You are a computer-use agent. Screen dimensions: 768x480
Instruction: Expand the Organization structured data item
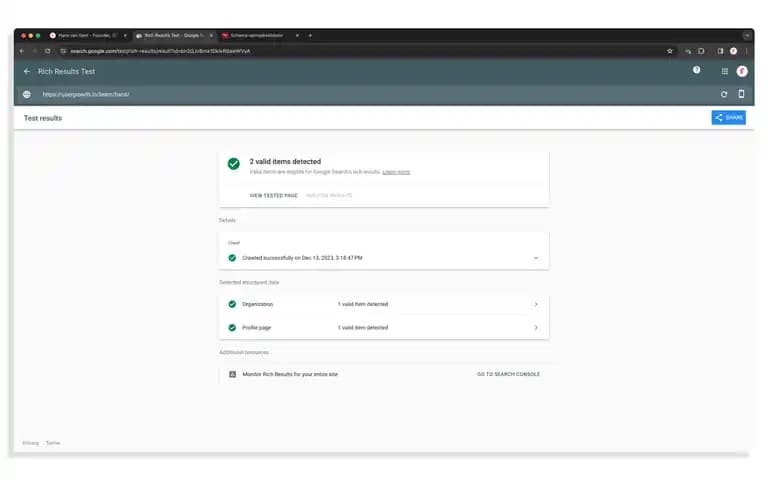coord(384,304)
